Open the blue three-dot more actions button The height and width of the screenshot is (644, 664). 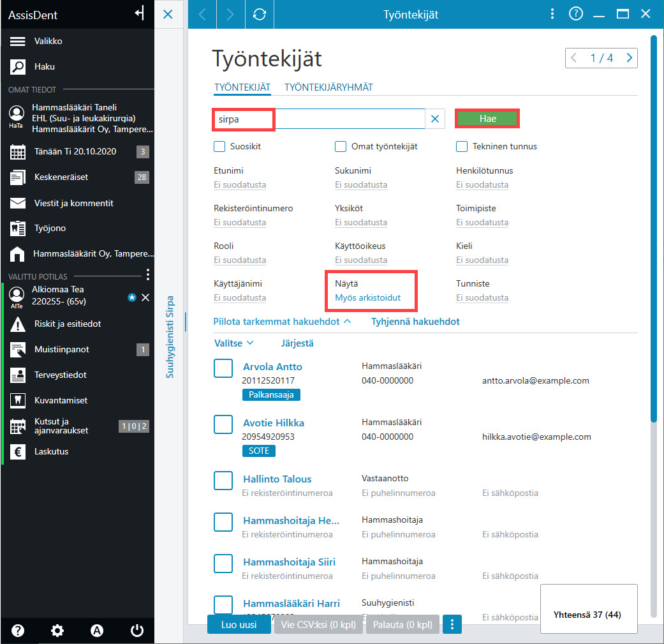[x=452, y=624]
